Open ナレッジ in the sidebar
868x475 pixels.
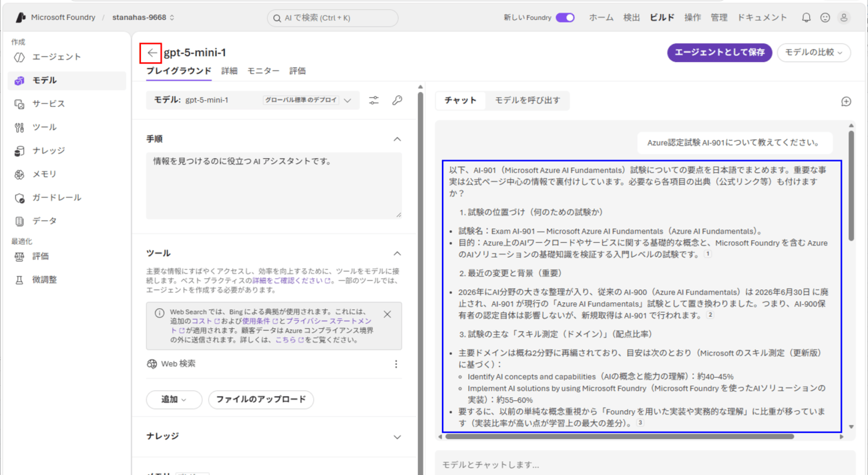(67, 151)
